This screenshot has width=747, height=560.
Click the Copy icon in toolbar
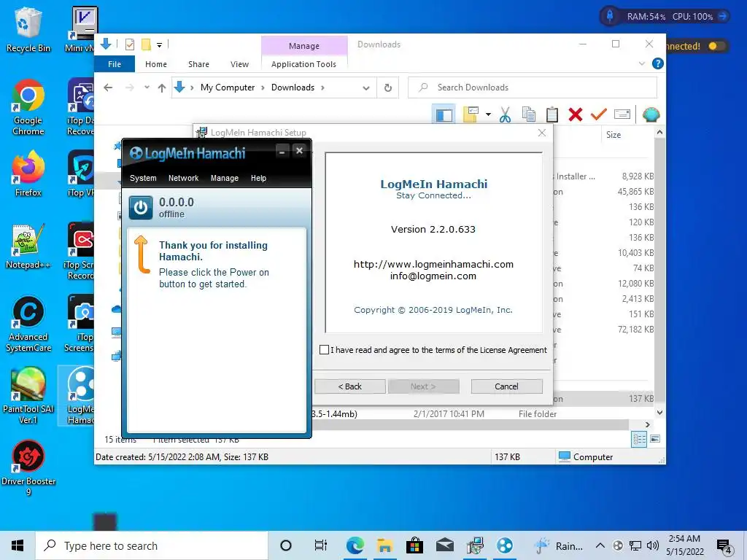(x=529, y=114)
